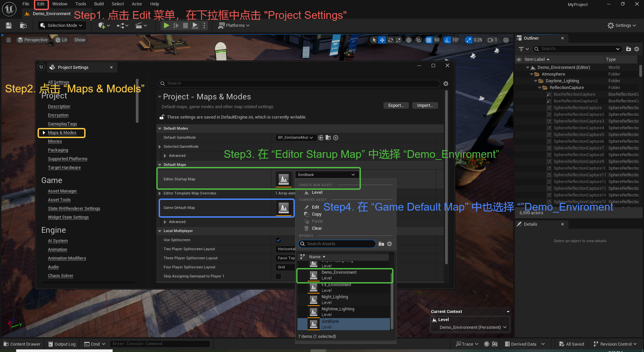644x352 pixels.
Task: Open Editor Startup Map SimBlank dropdown
Action: [326, 175]
